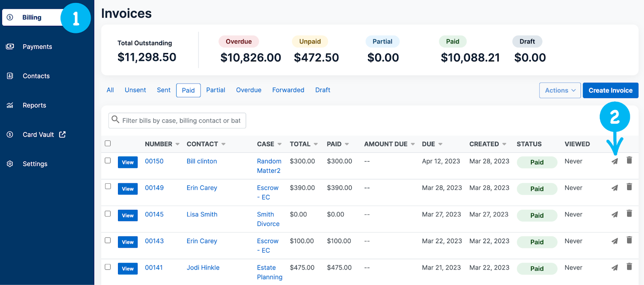Viewport: 644px width, 285px height.
Task: Select checkbox for invoice 00150
Action: click(107, 160)
